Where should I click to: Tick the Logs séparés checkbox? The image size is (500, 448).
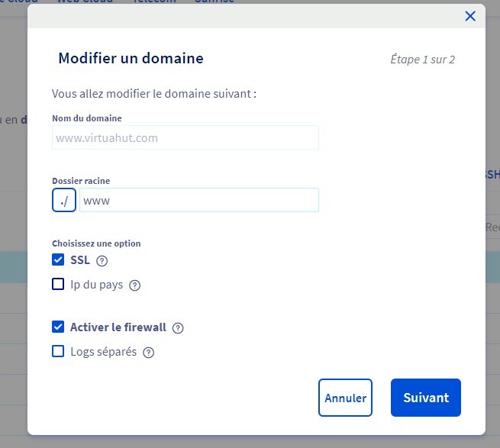tap(58, 352)
